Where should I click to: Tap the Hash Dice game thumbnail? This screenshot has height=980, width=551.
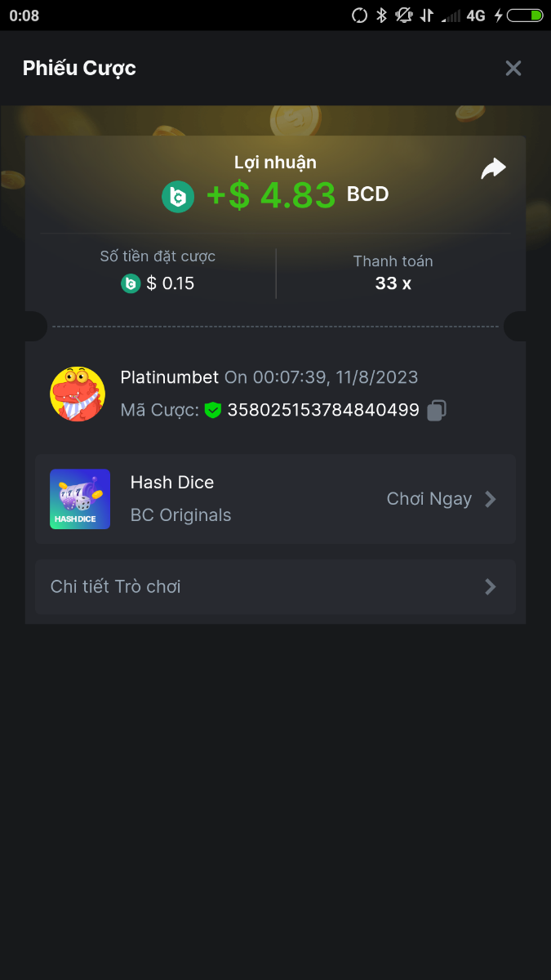(80, 499)
